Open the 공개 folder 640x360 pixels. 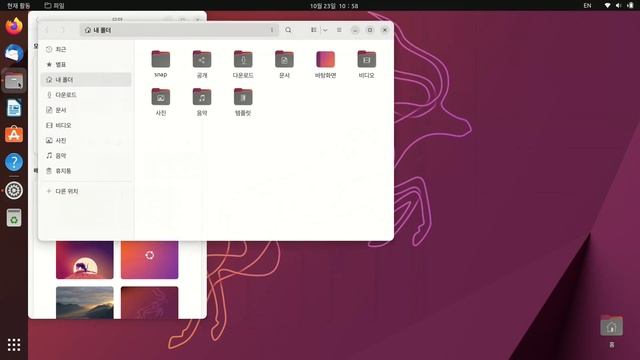[202, 64]
